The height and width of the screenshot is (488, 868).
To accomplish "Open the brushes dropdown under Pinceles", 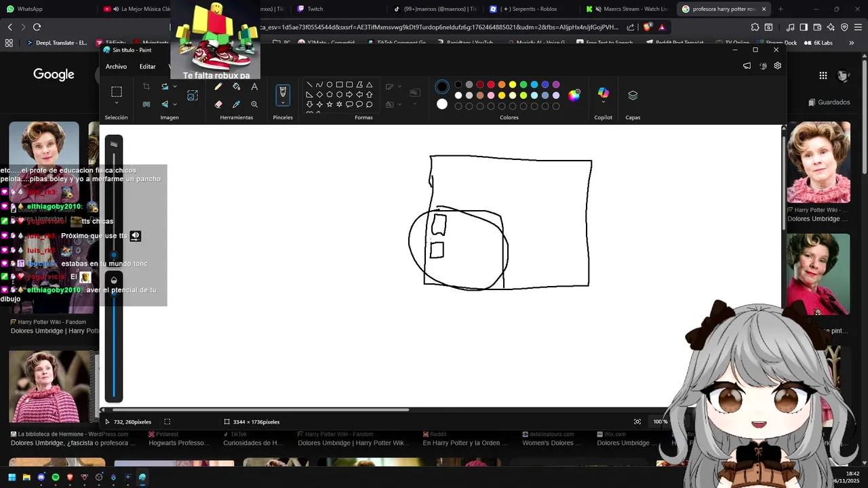I will (283, 103).
